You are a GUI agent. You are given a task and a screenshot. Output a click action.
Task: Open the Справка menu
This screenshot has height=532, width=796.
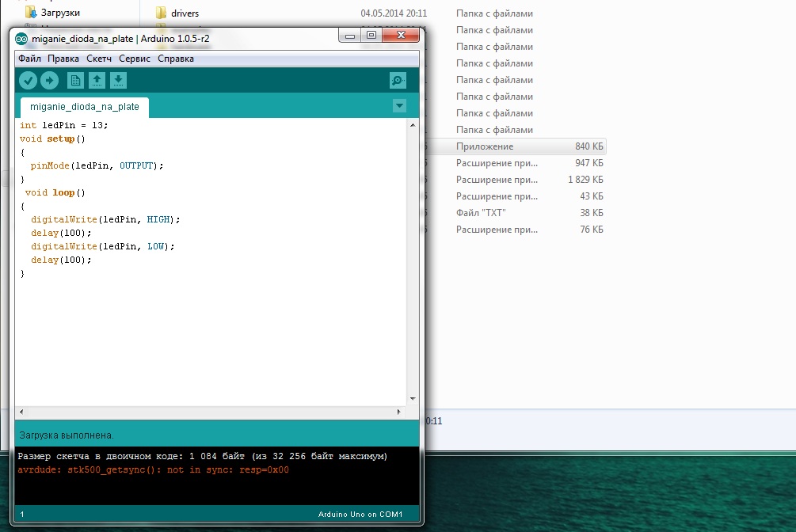point(175,58)
